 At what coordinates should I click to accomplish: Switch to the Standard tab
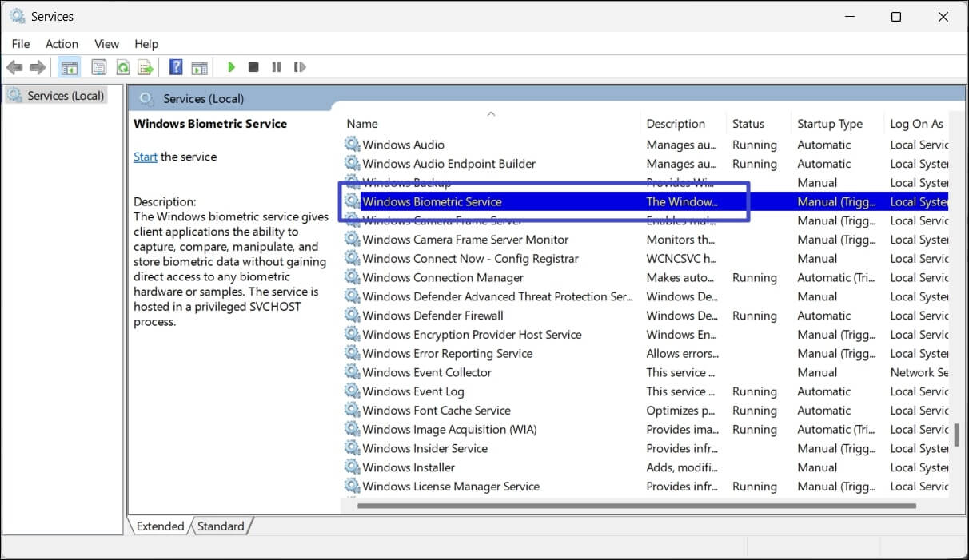pos(221,526)
